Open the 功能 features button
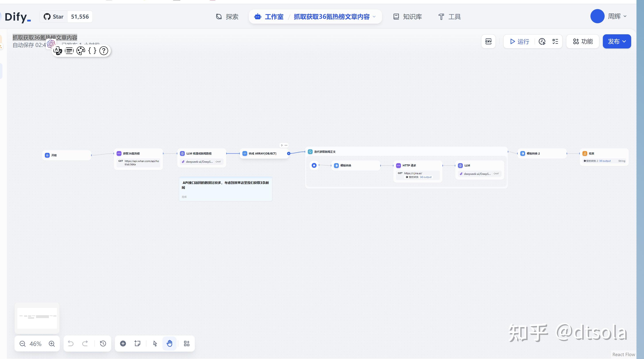Viewport: 644px width, 359px height. tap(583, 42)
